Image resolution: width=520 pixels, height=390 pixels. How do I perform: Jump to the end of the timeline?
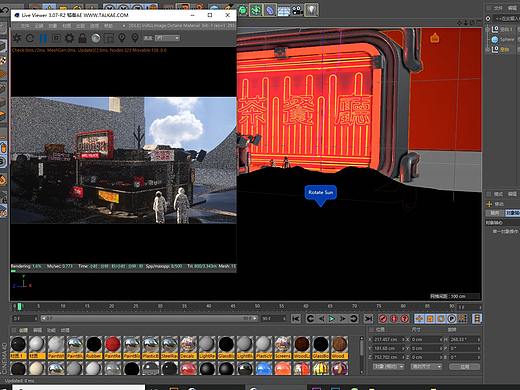pyautogui.click(x=368, y=319)
